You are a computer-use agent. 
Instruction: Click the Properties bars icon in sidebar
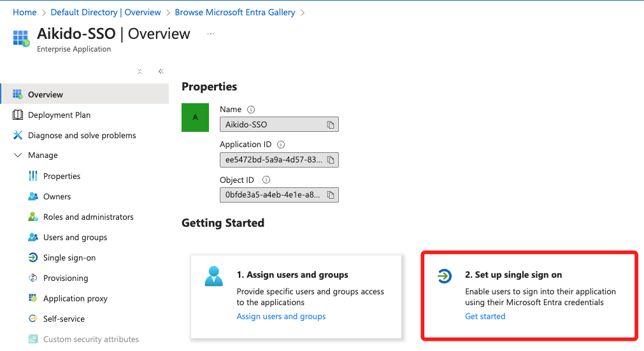click(x=33, y=176)
